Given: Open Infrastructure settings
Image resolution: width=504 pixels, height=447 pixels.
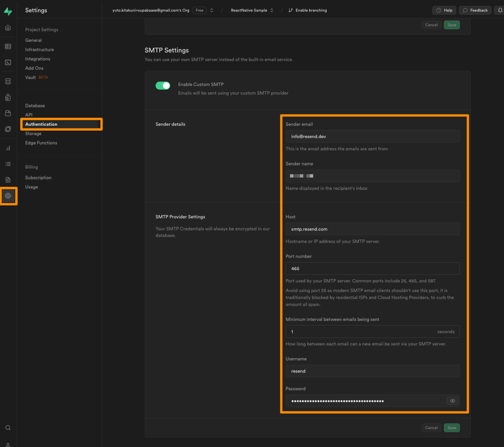Looking at the screenshot, I should (x=39, y=50).
